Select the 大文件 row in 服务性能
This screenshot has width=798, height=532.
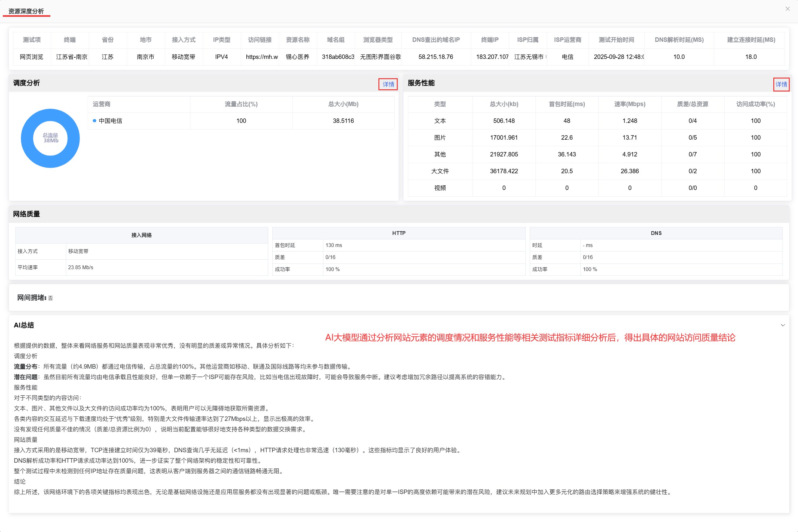[x=597, y=171]
